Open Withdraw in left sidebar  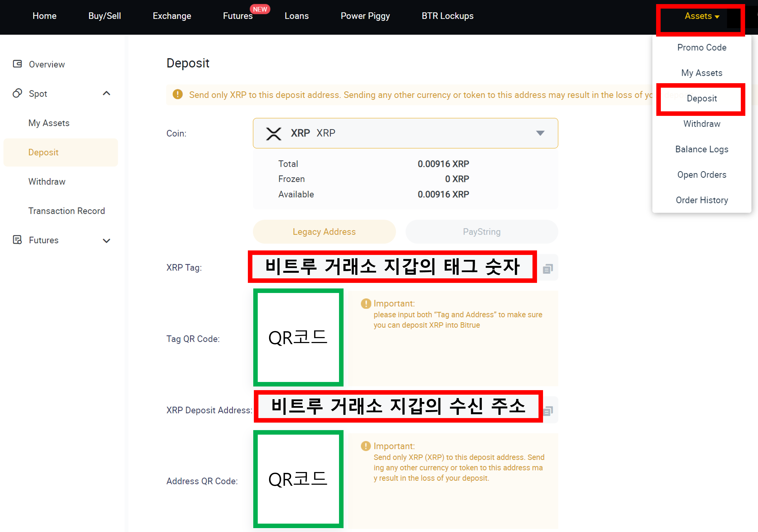point(47,181)
